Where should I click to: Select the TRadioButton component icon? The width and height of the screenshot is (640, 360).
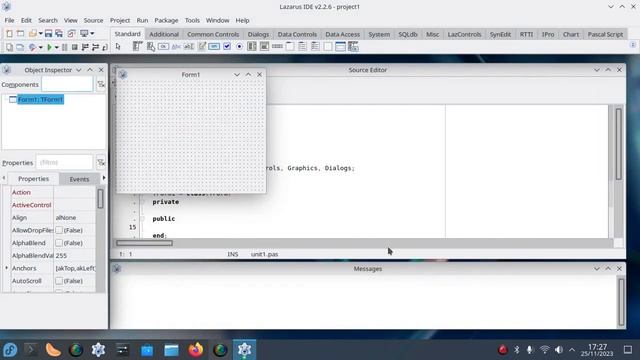coord(239,47)
